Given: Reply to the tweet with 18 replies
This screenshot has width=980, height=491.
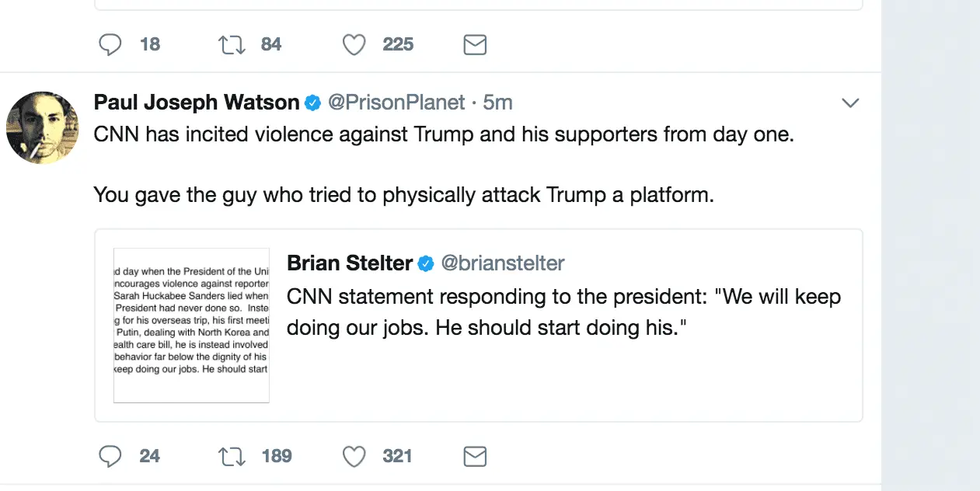Looking at the screenshot, I should click(x=110, y=45).
